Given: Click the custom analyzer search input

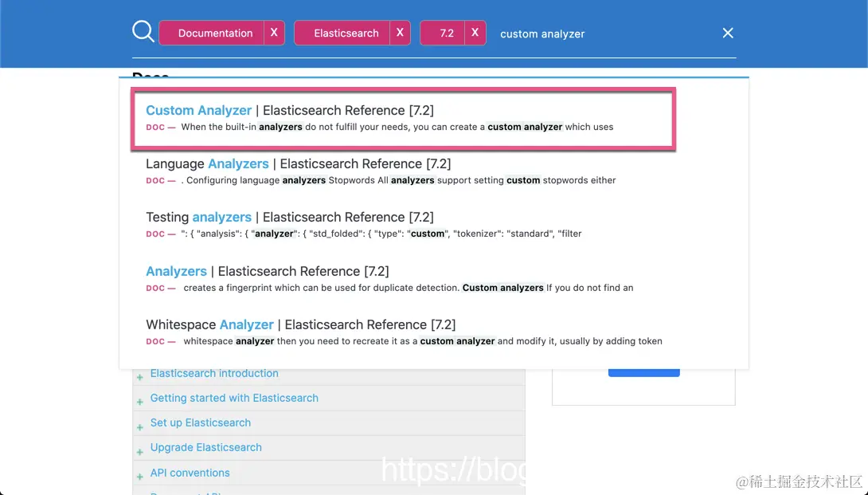Looking at the screenshot, I should (604, 33).
